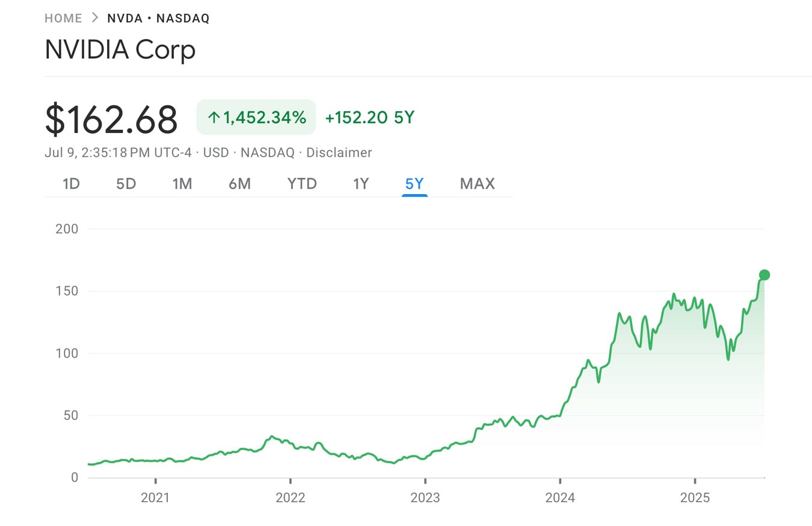The height and width of the screenshot is (526, 812).
Task: Switch to the 1Y time range
Action: pyautogui.click(x=361, y=184)
